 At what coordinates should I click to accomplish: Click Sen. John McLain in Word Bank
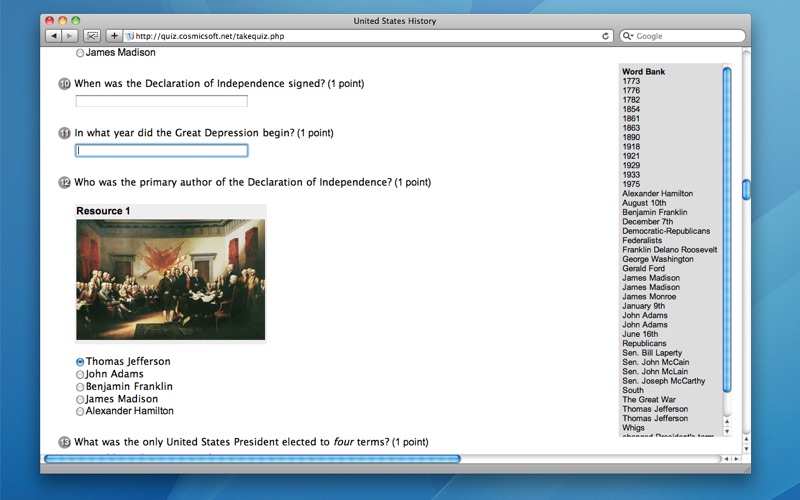(655, 371)
